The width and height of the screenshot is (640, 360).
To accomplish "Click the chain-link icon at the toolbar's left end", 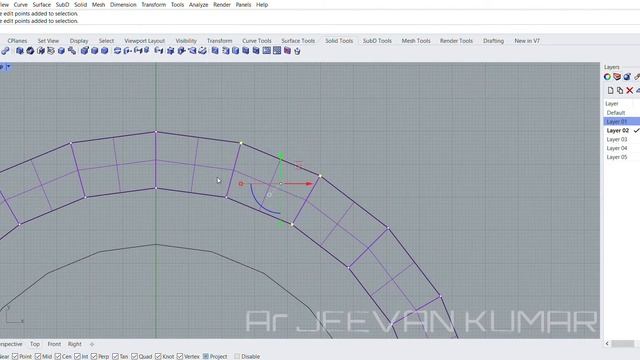I will tap(5, 51).
